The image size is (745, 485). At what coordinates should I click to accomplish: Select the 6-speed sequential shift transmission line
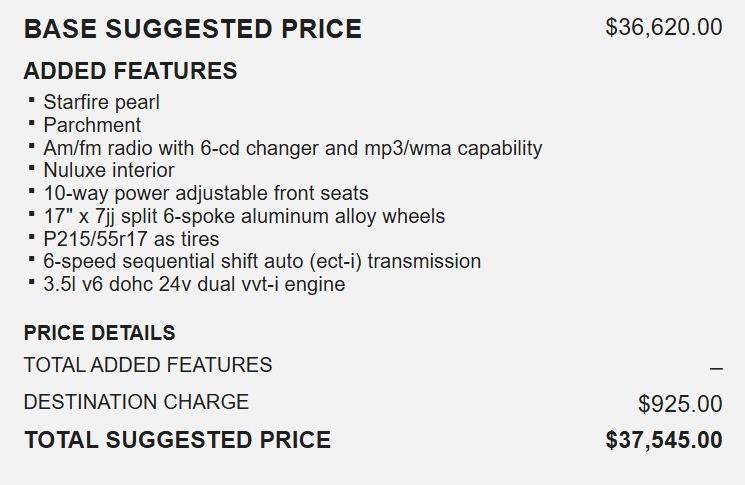point(262,261)
